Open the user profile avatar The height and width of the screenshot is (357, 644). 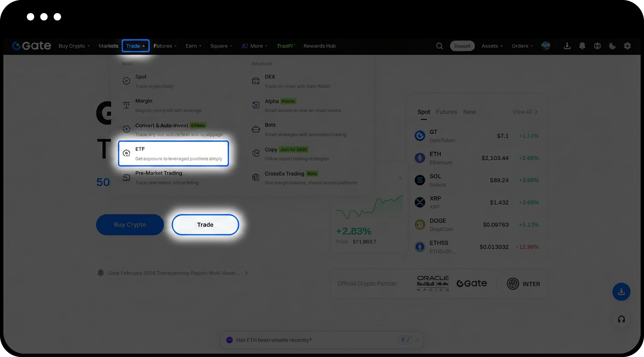(546, 46)
